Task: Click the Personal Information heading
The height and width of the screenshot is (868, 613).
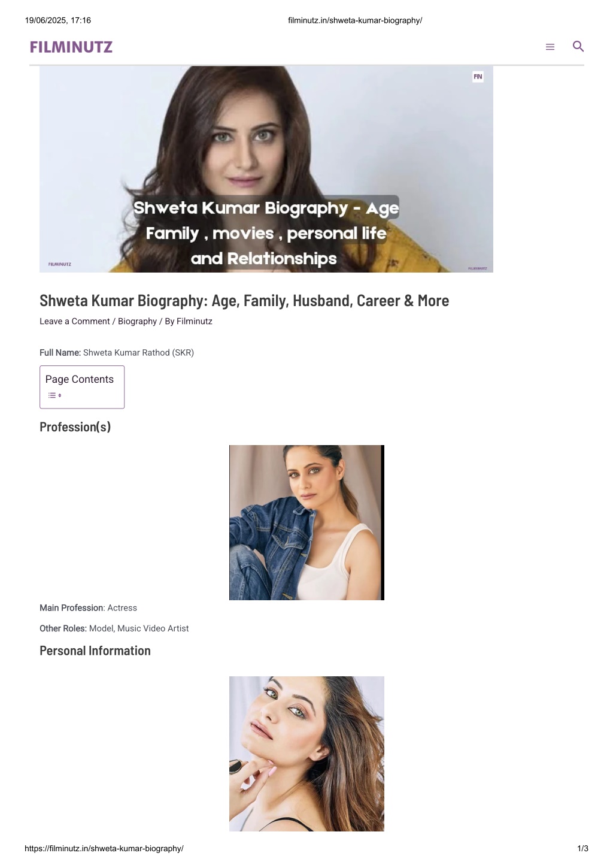Action: [x=95, y=651]
